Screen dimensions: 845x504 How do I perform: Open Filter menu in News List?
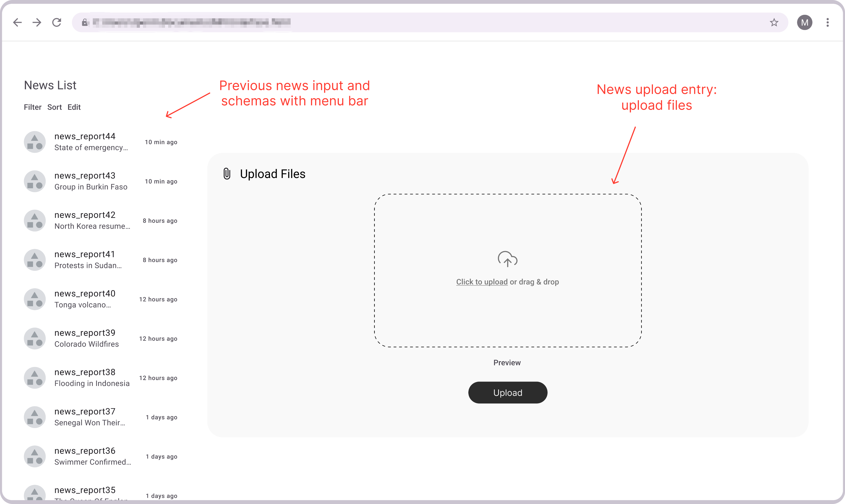[x=33, y=107]
